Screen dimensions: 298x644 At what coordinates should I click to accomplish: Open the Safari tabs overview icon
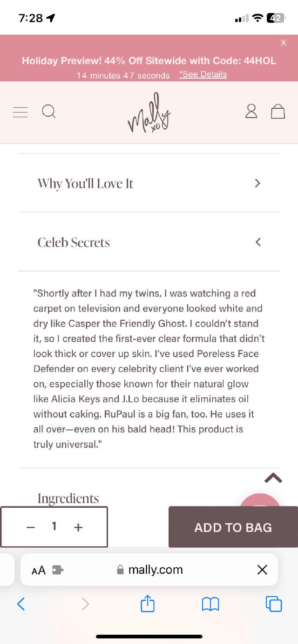pos(273,604)
